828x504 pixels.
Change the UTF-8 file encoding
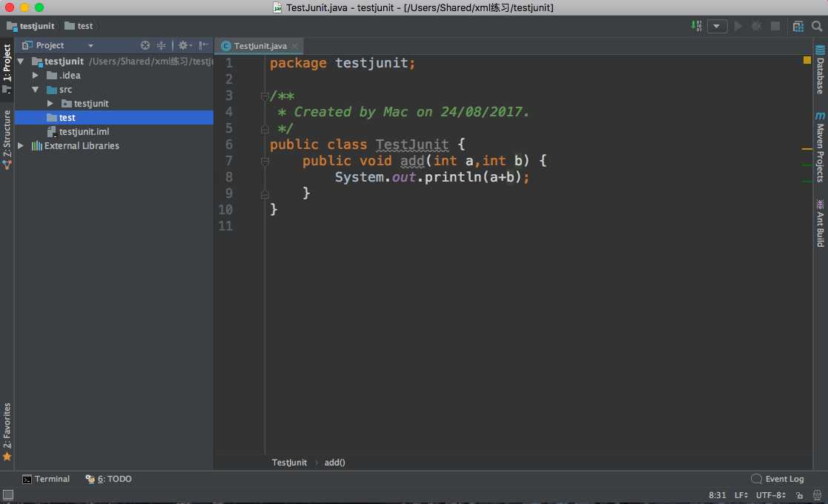click(x=770, y=495)
